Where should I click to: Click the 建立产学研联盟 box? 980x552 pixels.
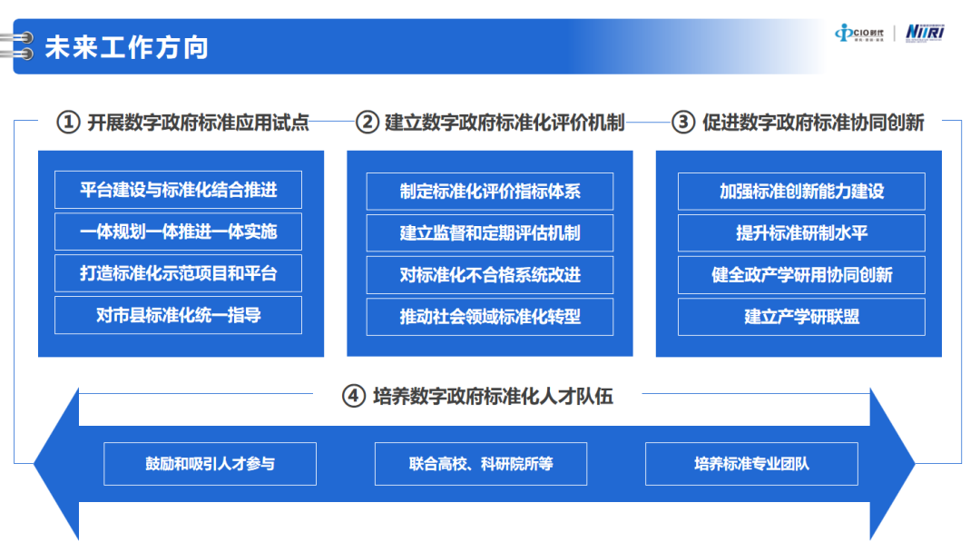point(801,317)
